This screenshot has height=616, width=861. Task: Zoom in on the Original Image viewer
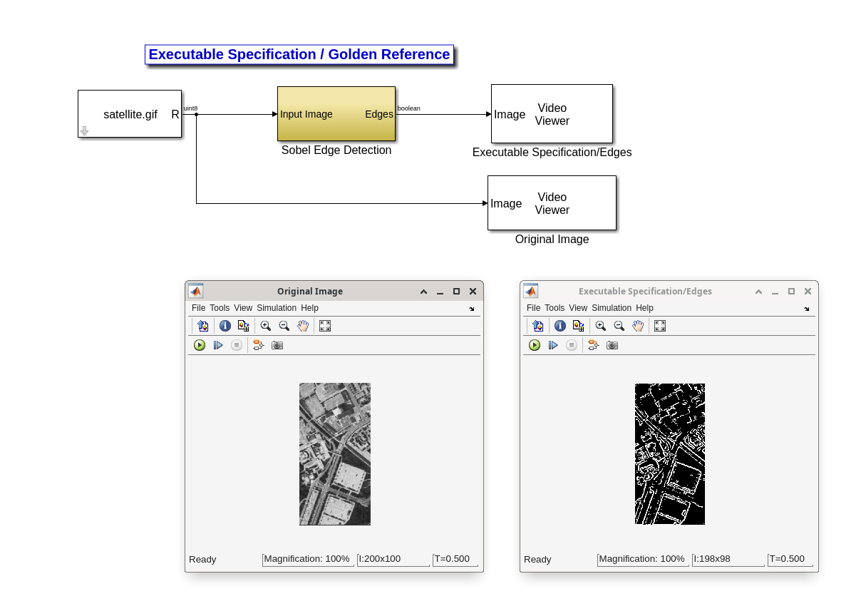click(x=266, y=326)
